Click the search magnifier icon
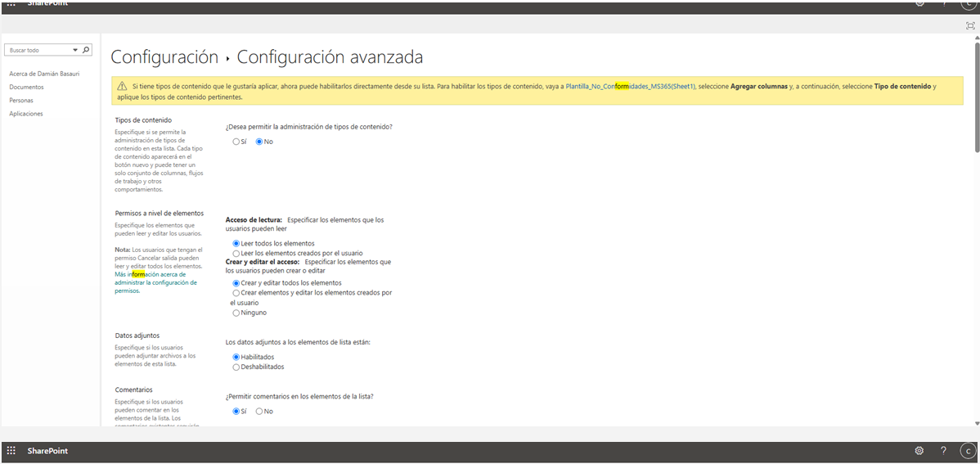The width and height of the screenshot is (980, 464). tap(86, 49)
